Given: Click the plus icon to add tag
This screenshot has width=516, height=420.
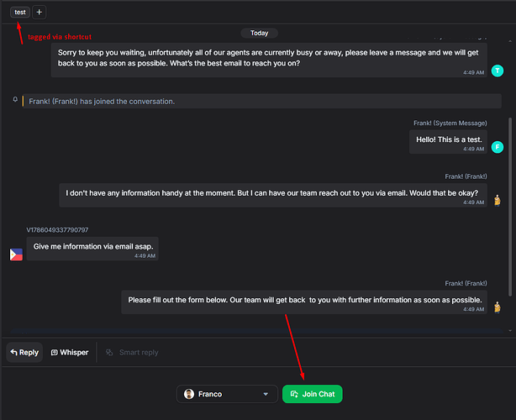Looking at the screenshot, I should (39, 12).
